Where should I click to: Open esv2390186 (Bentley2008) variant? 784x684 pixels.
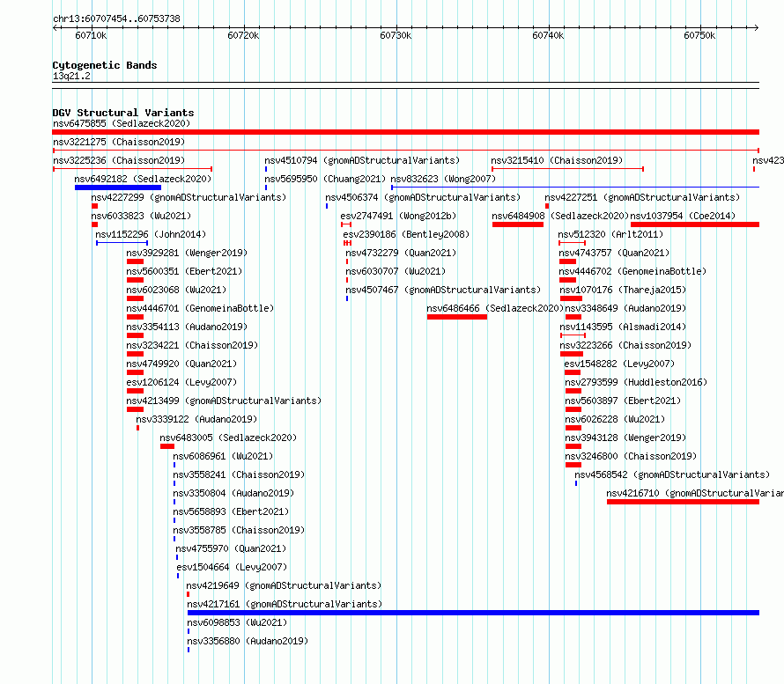406,234
